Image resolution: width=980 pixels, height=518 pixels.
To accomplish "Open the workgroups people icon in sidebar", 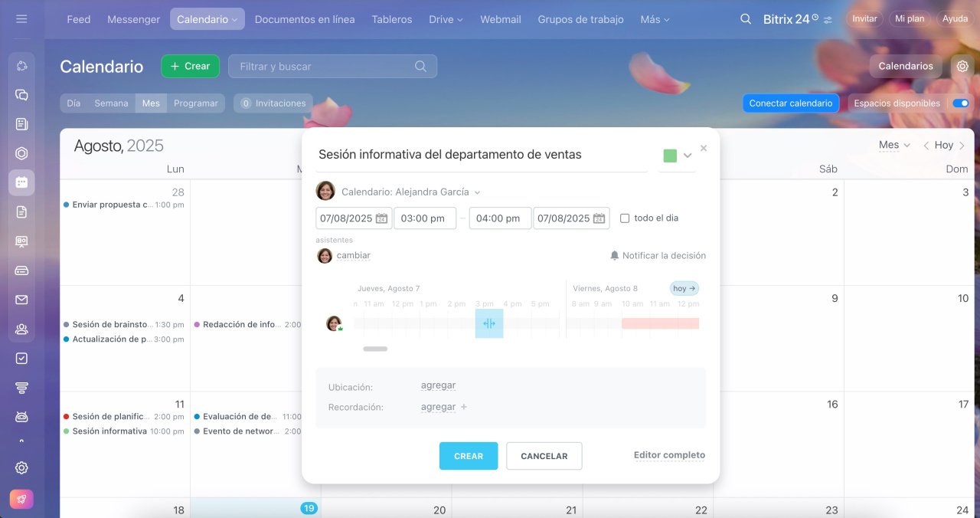I will point(21,329).
